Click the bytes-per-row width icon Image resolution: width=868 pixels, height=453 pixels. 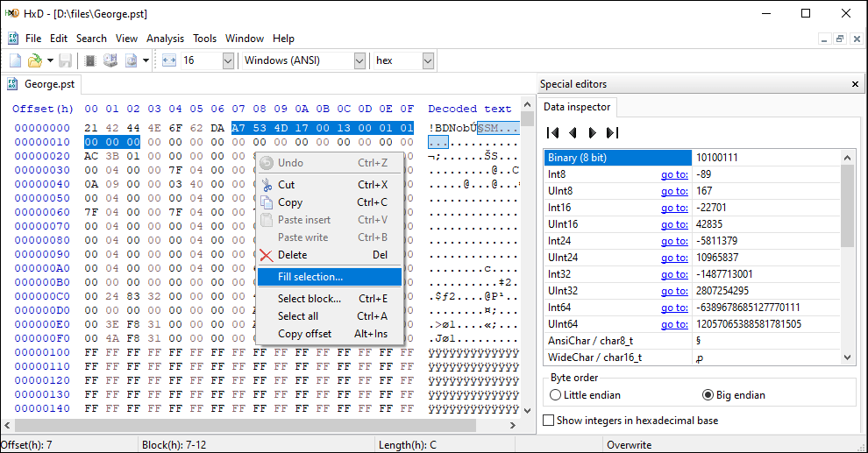[x=169, y=60]
